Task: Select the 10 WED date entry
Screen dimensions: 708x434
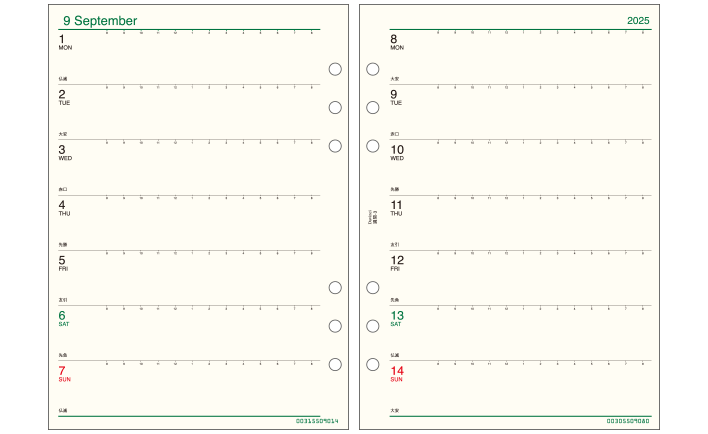Action: pyautogui.click(x=397, y=153)
